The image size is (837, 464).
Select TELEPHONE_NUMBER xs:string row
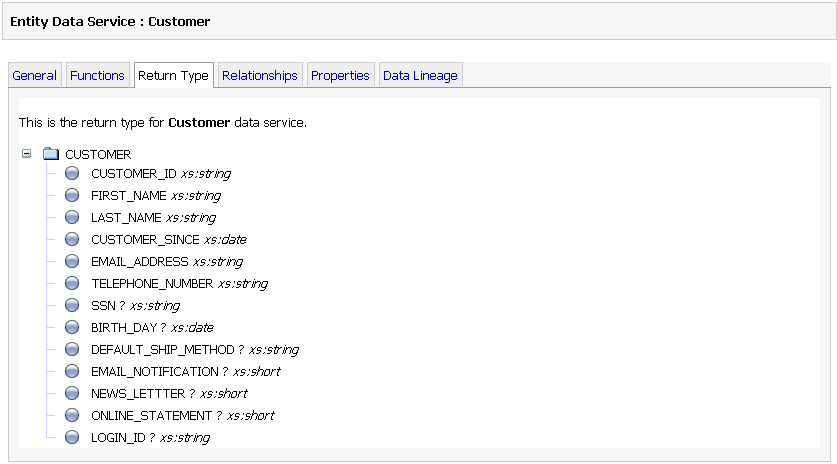pyautogui.click(x=179, y=283)
